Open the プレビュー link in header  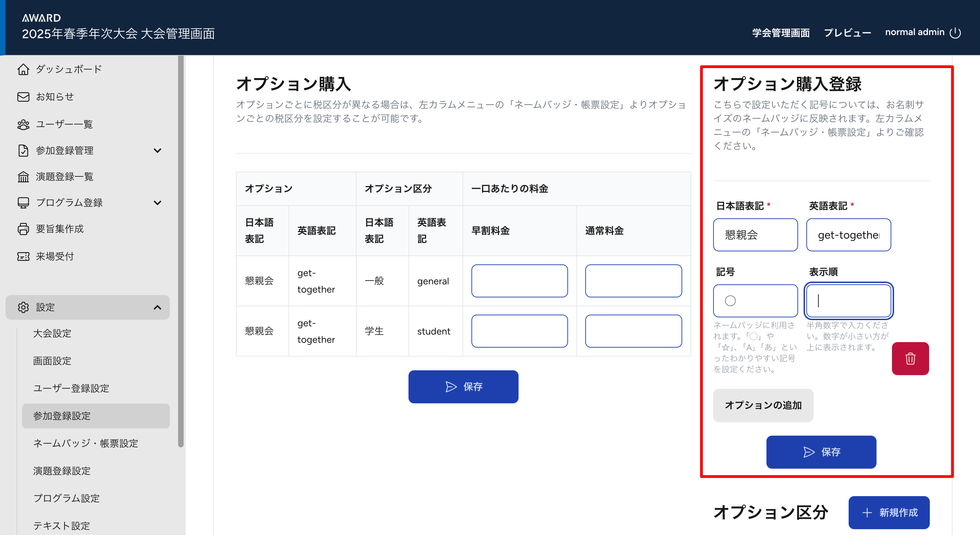point(847,33)
